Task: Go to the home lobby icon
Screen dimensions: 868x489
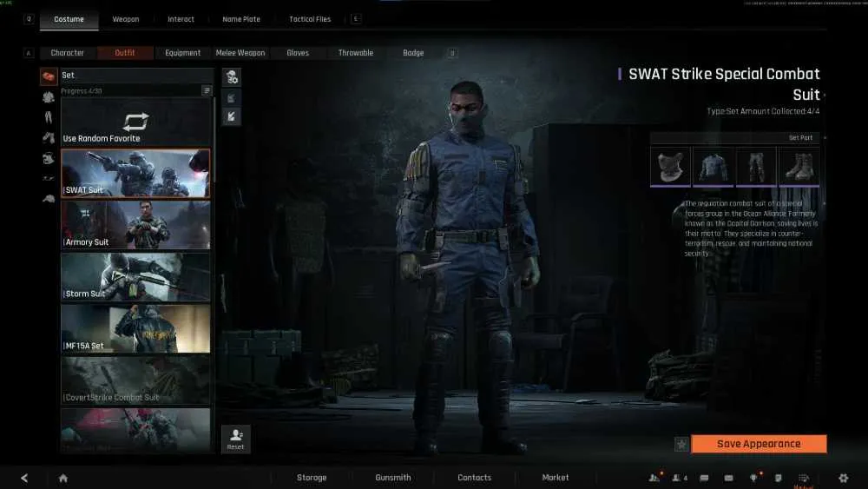Action: [x=63, y=478]
